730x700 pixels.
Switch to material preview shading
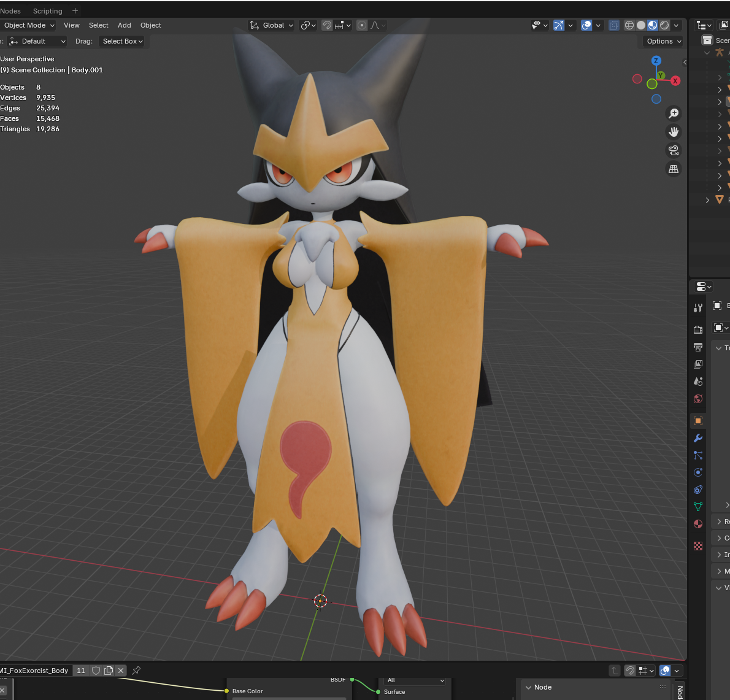pyautogui.click(x=653, y=25)
